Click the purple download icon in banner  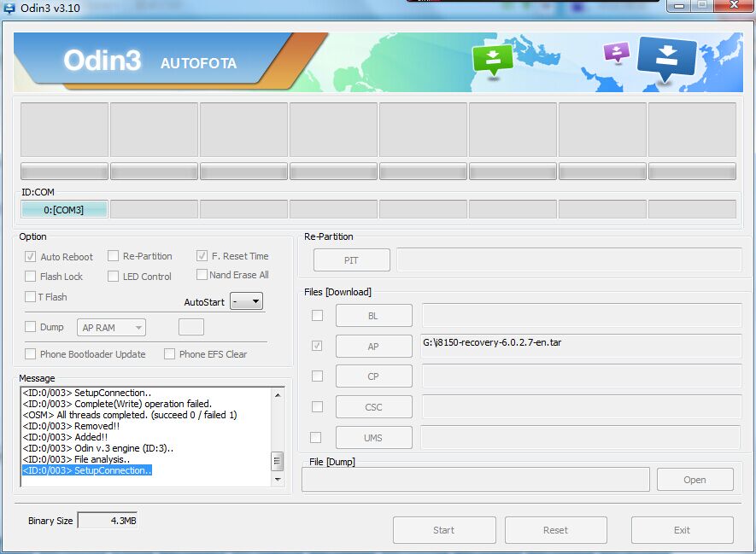point(617,52)
